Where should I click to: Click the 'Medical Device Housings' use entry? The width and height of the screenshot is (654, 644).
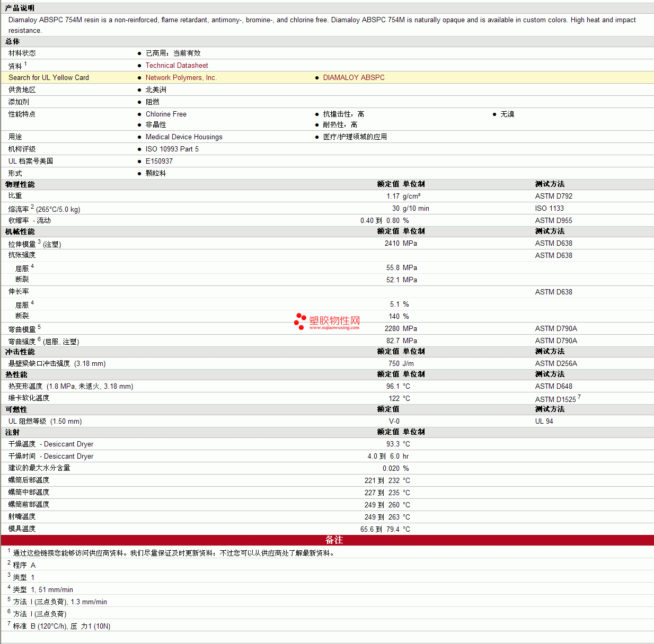click(x=184, y=137)
